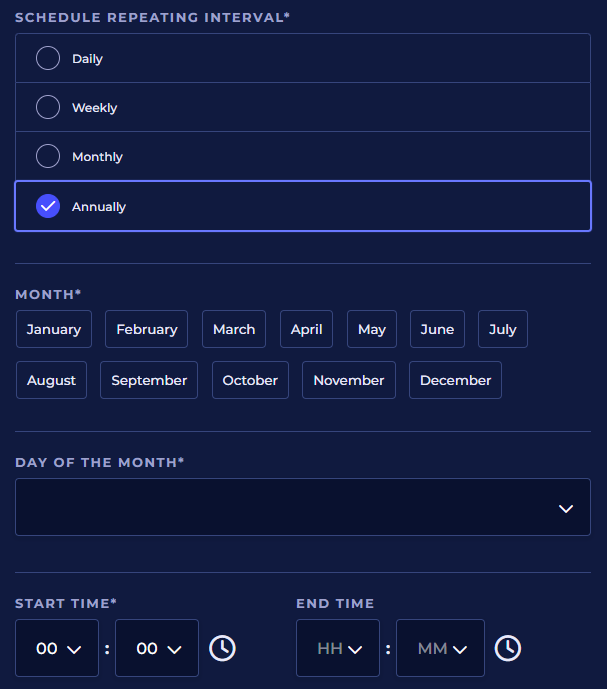Open the end time clock picker
This screenshot has width=607, height=689.
tap(508, 648)
